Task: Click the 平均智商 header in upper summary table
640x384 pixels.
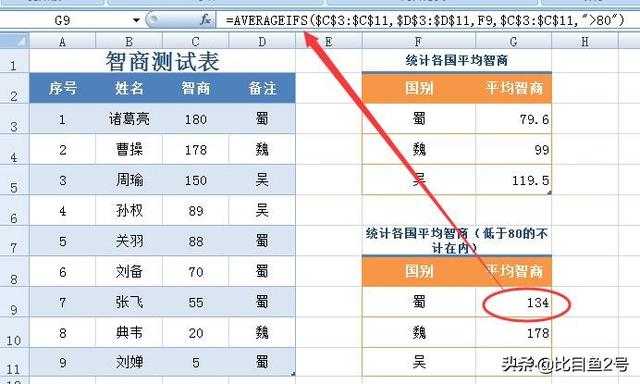Action: point(513,88)
